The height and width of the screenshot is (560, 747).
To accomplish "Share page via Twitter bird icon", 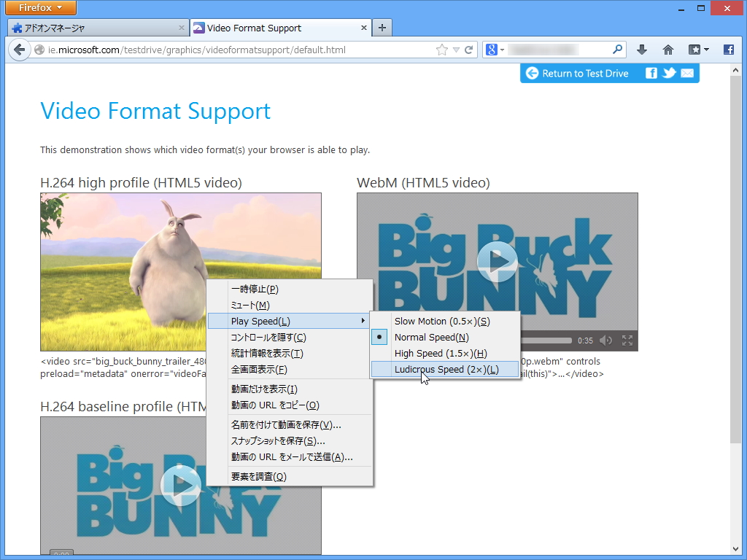I will tap(669, 73).
